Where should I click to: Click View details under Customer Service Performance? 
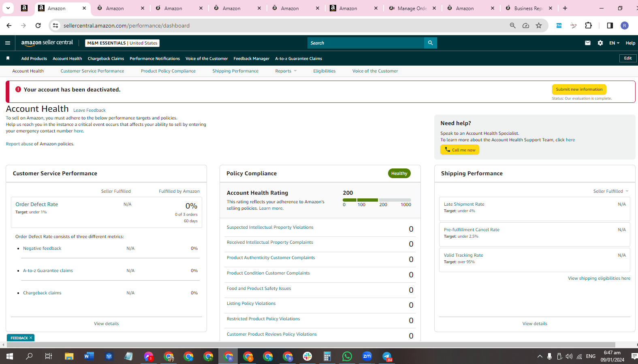click(107, 324)
